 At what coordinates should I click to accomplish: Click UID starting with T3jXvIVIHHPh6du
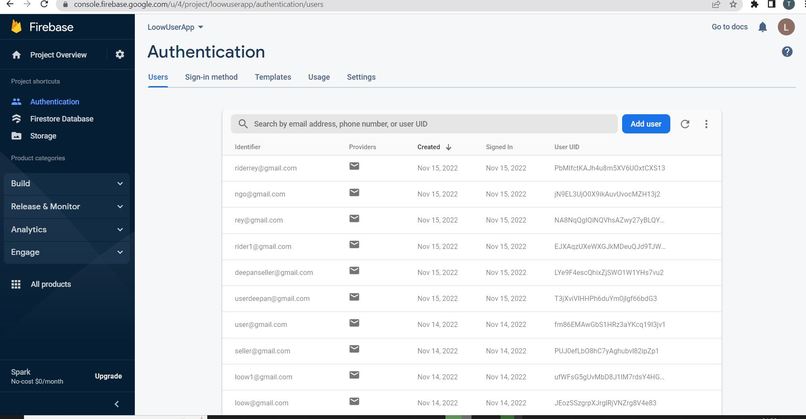tap(606, 299)
